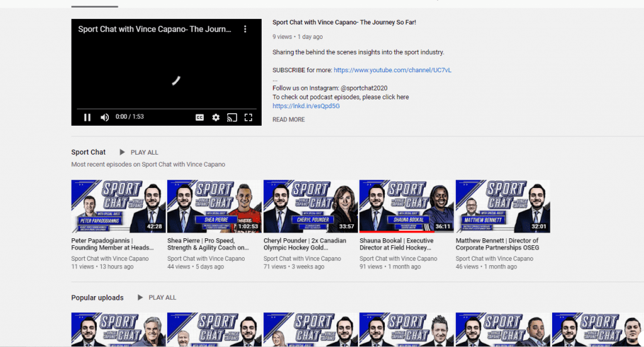This screenshot has height=347, width=644.
Task: Open channel name under Peter Papadogiannis video
Action: 110,259
